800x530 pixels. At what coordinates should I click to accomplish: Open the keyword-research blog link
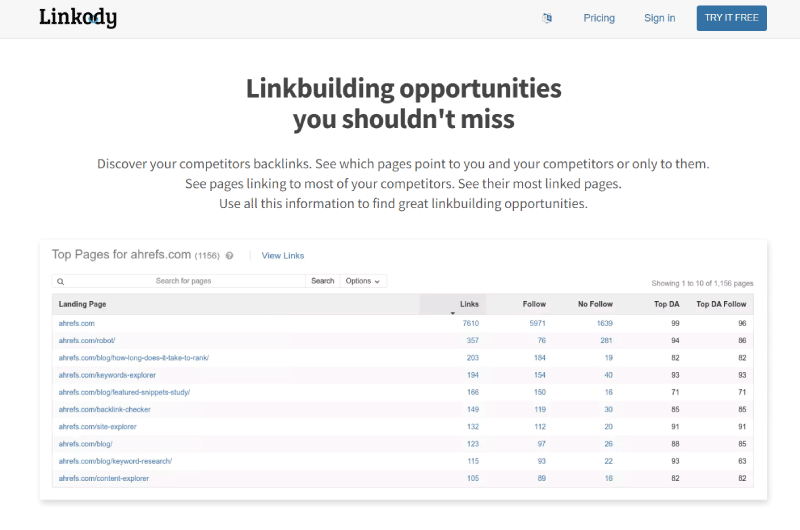click(x=115, y=461)
